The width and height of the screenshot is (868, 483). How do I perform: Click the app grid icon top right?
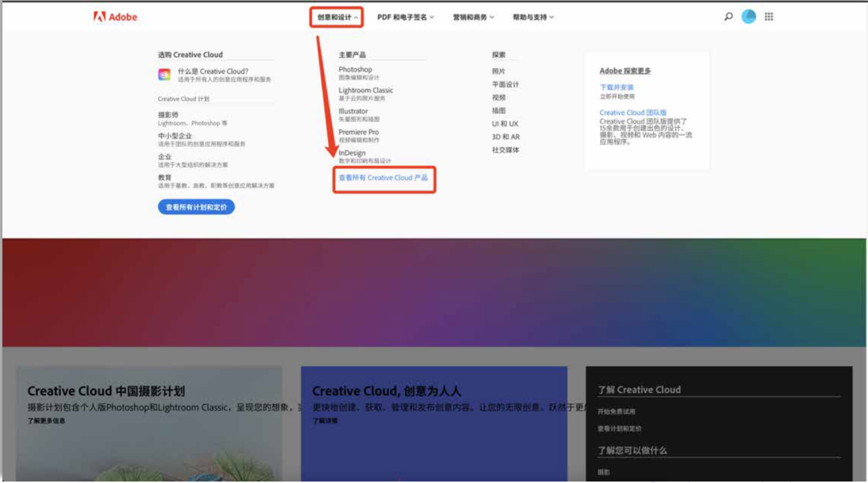tap(768, 15)
